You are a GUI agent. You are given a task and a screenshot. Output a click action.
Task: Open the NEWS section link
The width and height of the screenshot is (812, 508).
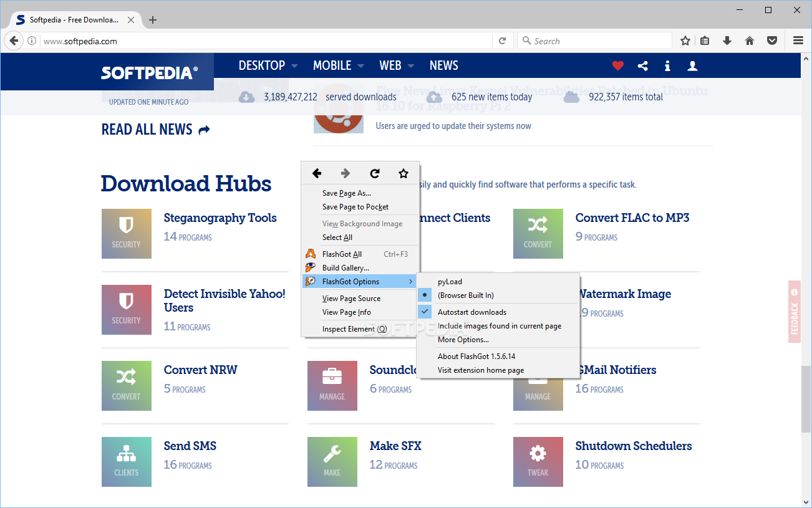[444, 65]
